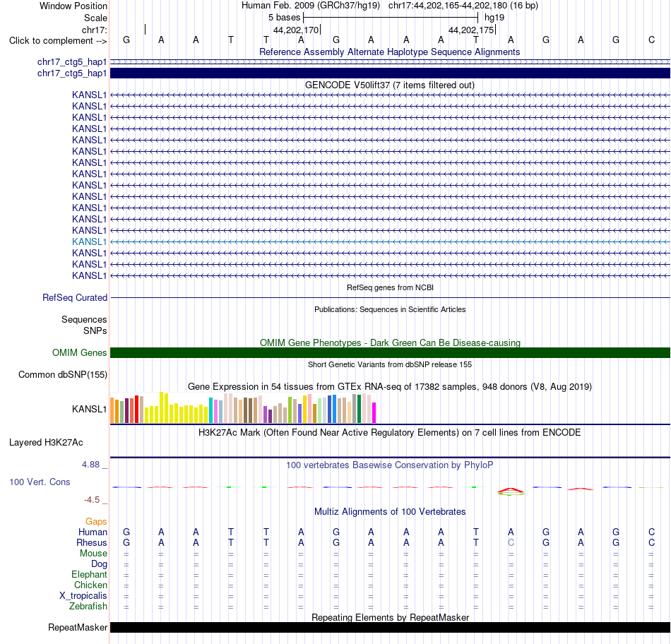The width and height of the screenshot is (671, 644).
Task: Click the Sequences subtrack label
Action: (x=84, y=320)
